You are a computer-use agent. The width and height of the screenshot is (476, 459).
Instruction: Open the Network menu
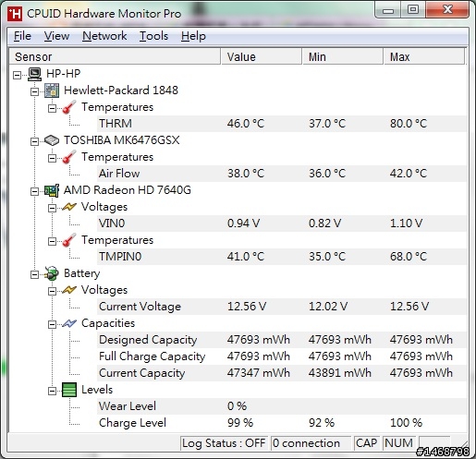click(104, 36)
